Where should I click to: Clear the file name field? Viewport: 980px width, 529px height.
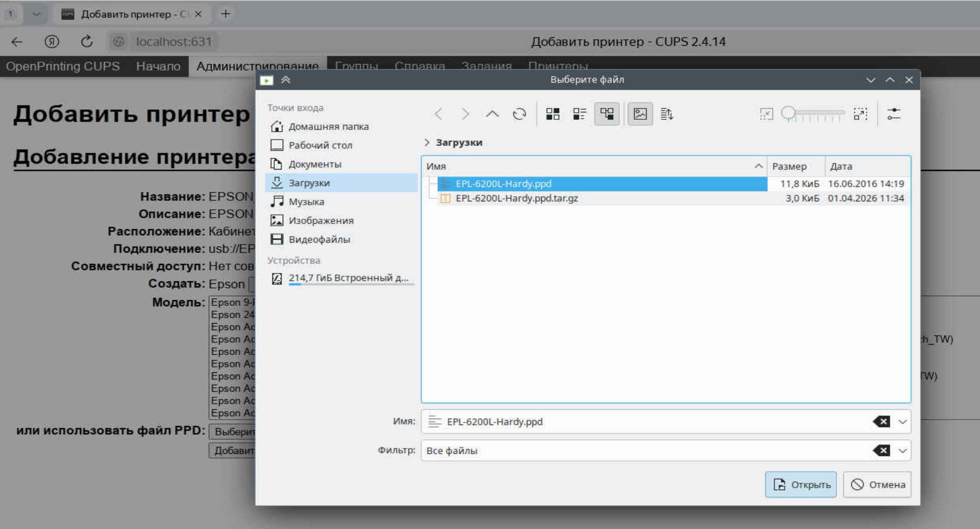[x=881, y=422]
